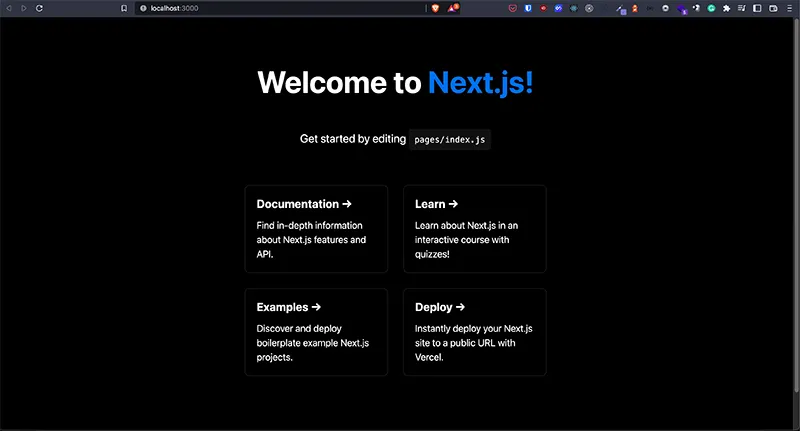Click the pages/index.js code snippet
The width and height of the screenshot is (800, 431).
click(449, 139)
